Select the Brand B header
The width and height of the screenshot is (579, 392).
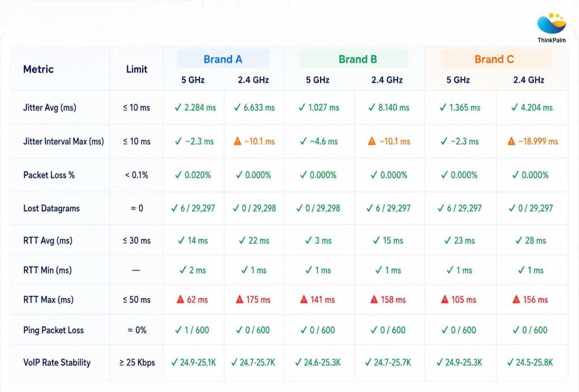pos(358,59)
